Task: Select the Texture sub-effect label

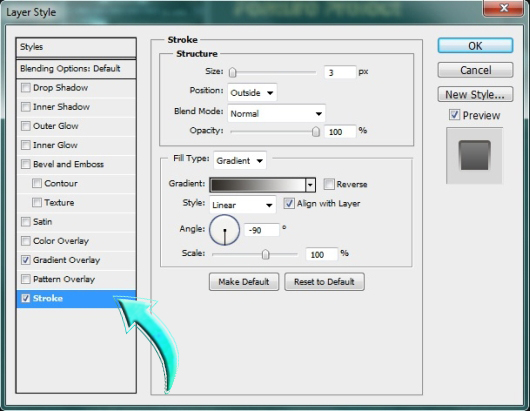Action: click(x=59, y=203)
